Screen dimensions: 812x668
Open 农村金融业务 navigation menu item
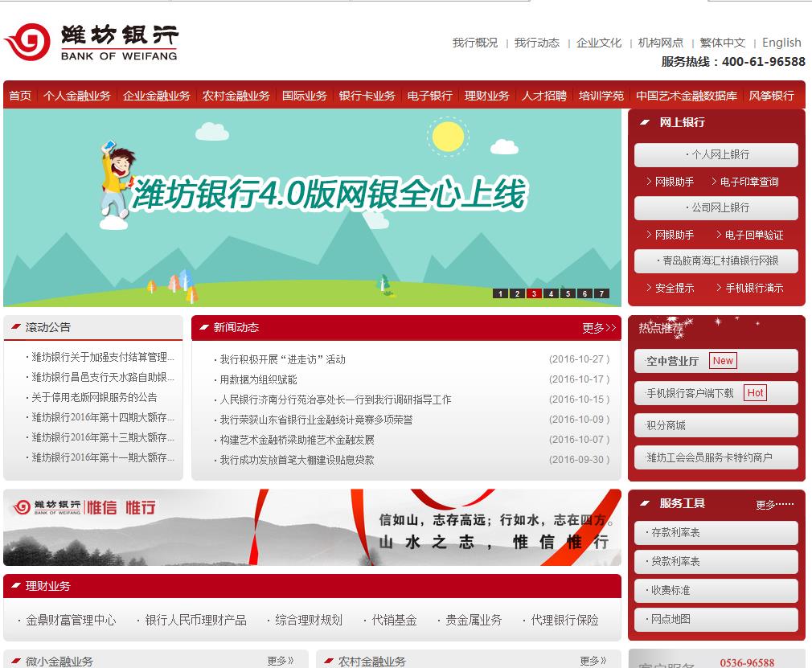click(236, 96)
